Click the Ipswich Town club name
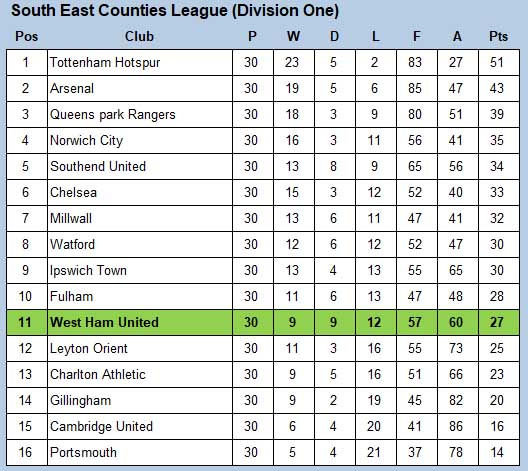Screen dimensions: 528x471 (x=88, y=271)
